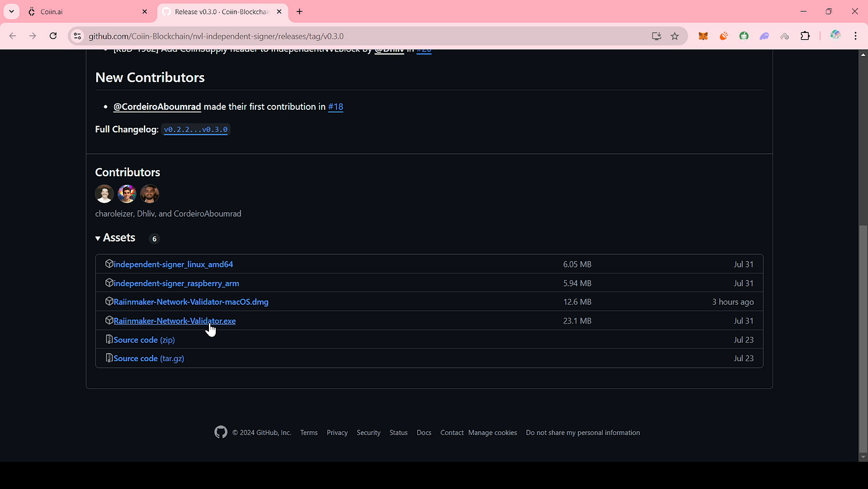Click the Assets count badge 6
Screen dimensions: 868x489
tap(154, 239)
